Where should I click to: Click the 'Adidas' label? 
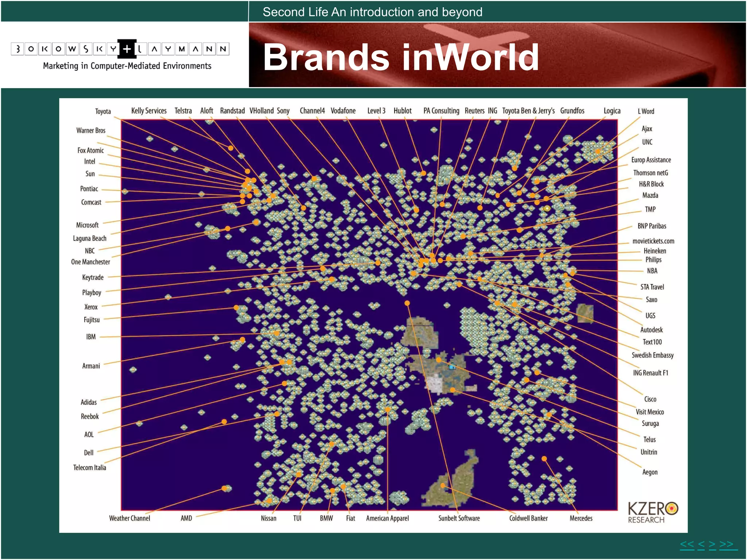coord(89,402)
